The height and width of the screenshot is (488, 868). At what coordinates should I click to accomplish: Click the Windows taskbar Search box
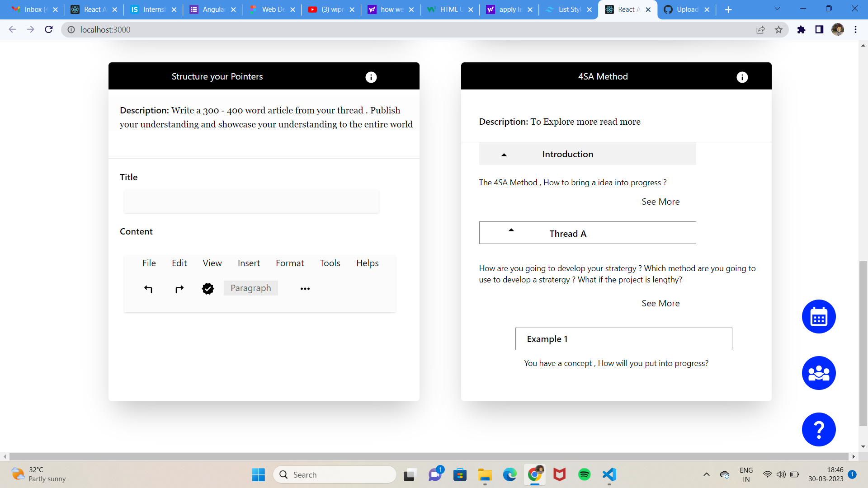coord(335,474)
